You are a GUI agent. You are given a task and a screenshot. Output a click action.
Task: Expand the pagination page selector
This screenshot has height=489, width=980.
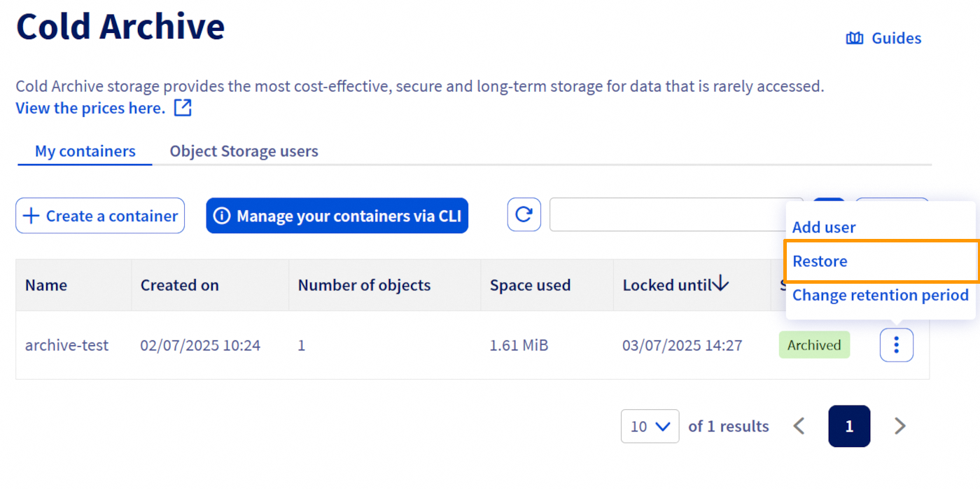pos(849,426)
